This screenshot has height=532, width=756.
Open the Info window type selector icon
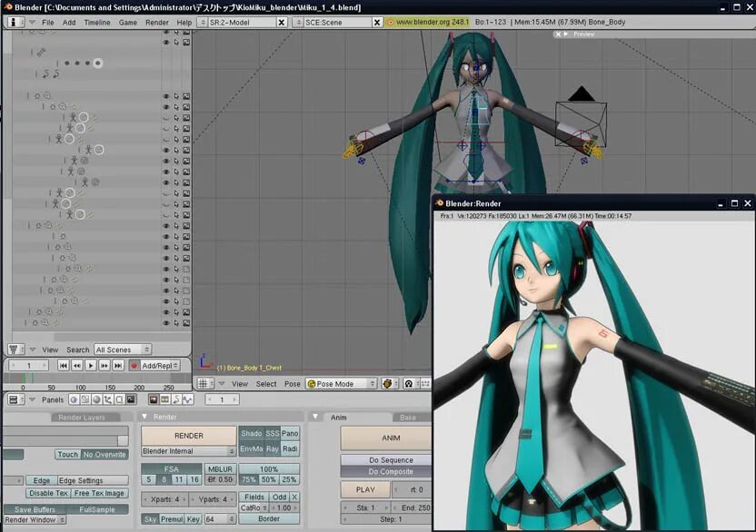[16, 22]
